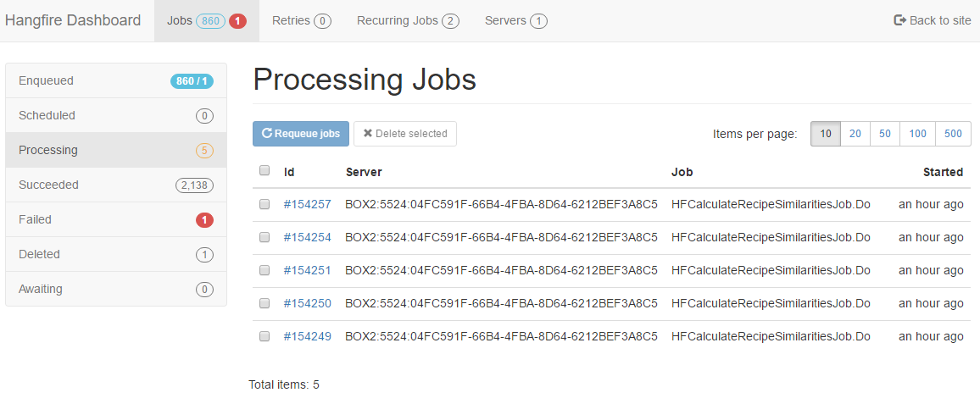Switch to the Servers tab
Image resolution: width=980 pixels, height=398 pixels.
[x=516, y=21]
